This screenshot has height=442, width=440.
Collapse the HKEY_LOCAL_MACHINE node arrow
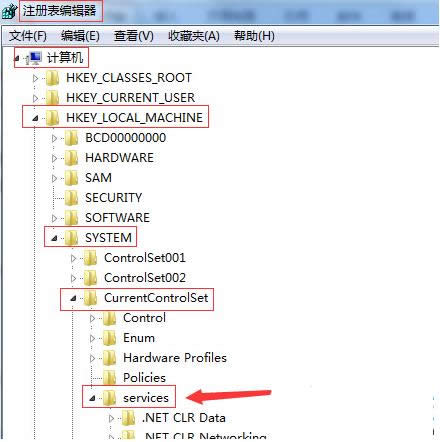point(35,118)
